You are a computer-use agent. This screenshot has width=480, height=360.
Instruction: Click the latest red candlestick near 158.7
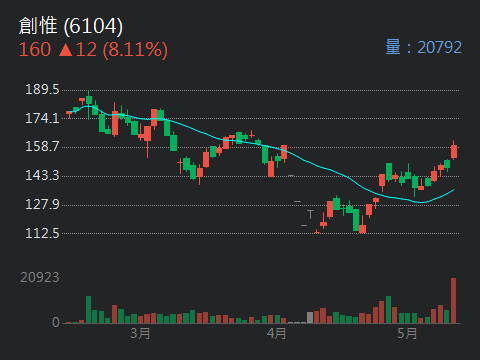click(x=454, y=151)
